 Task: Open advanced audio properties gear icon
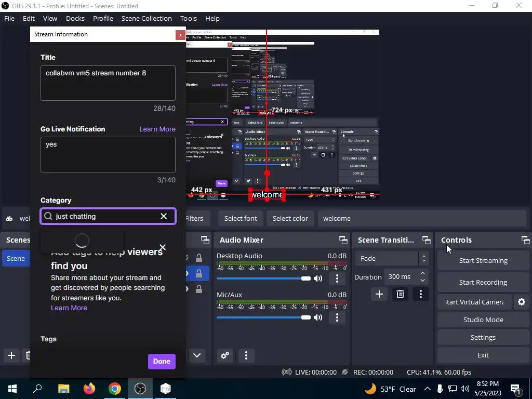pos(224,355)
